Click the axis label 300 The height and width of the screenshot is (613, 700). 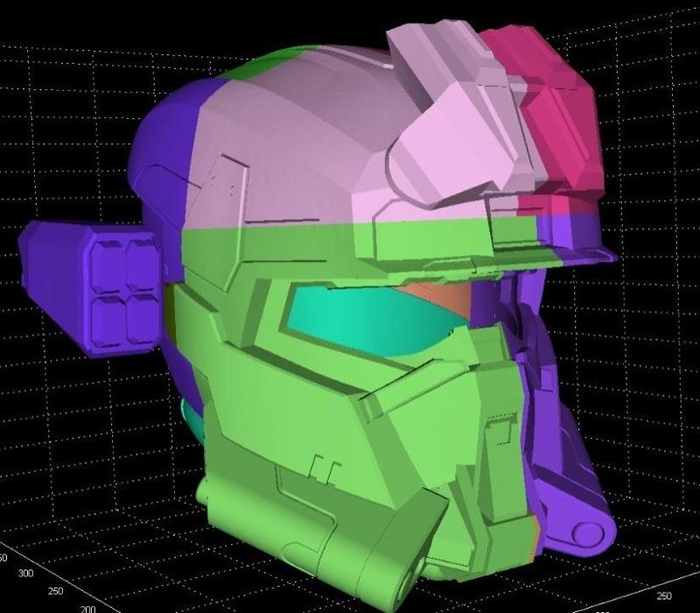pyautogui.click(x=26, y=573)
